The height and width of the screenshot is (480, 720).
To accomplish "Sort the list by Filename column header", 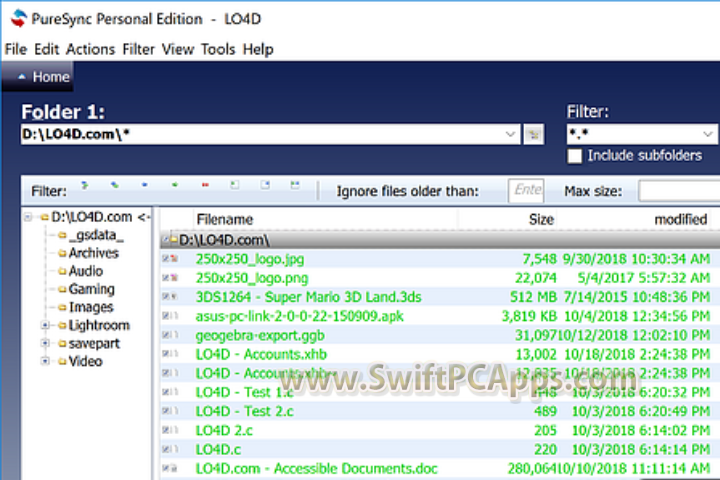I will tap(225, 220).
